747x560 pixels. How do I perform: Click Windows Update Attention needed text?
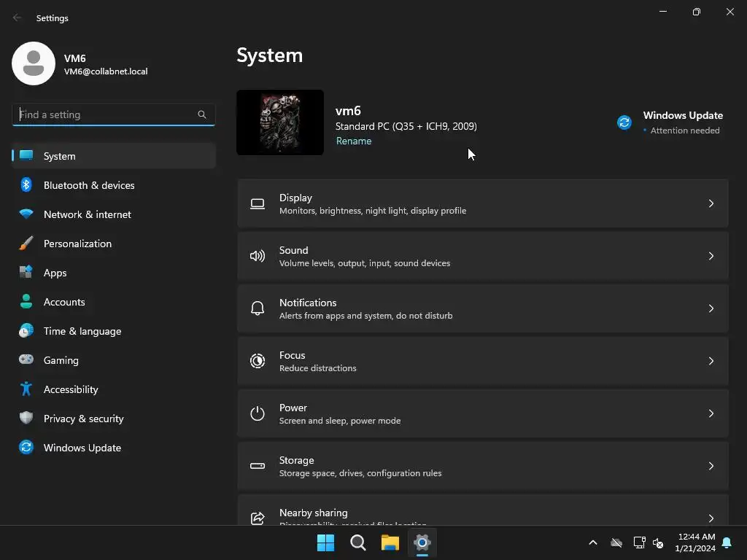click(685, 131)
